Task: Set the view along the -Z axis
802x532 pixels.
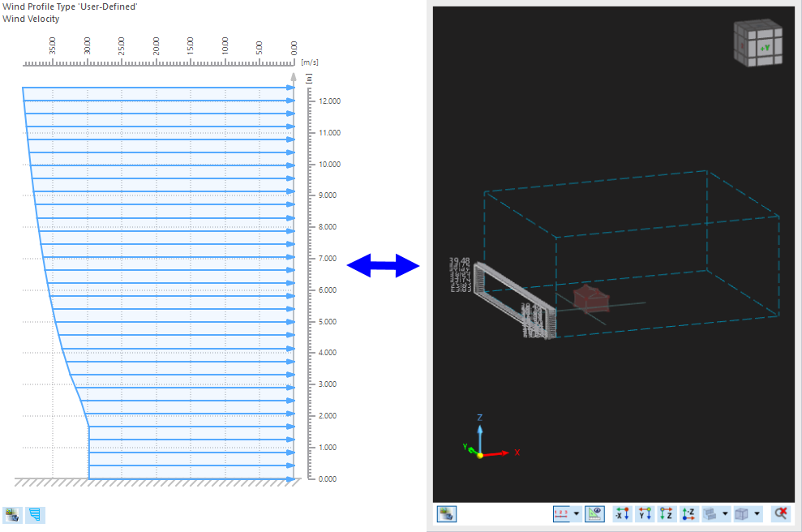Action: (687, 513)
